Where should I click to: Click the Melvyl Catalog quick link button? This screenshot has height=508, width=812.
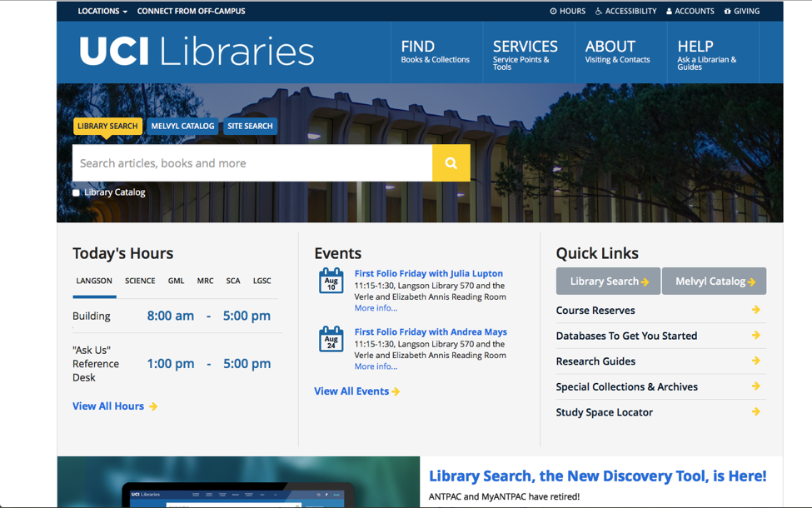714,281
